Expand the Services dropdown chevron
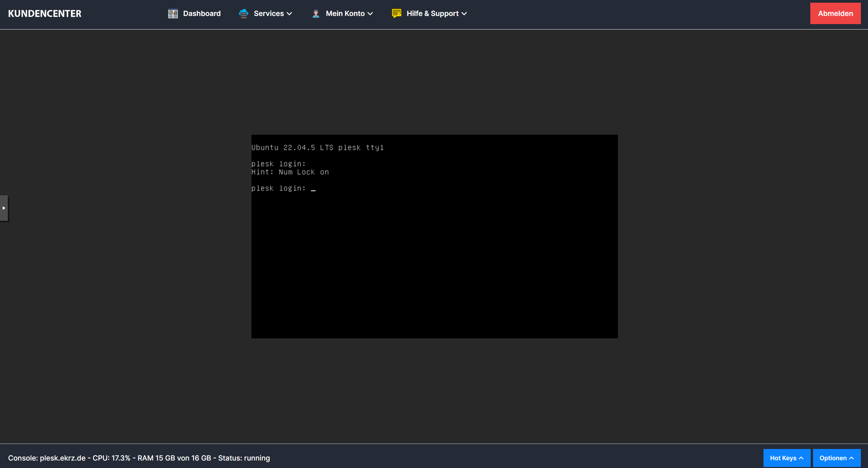The image size is (868, 468). (x=289, y=14)
